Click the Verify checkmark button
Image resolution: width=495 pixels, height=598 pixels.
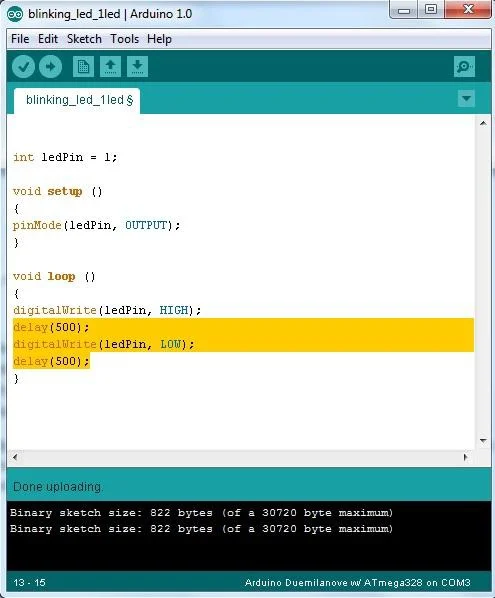24,67
